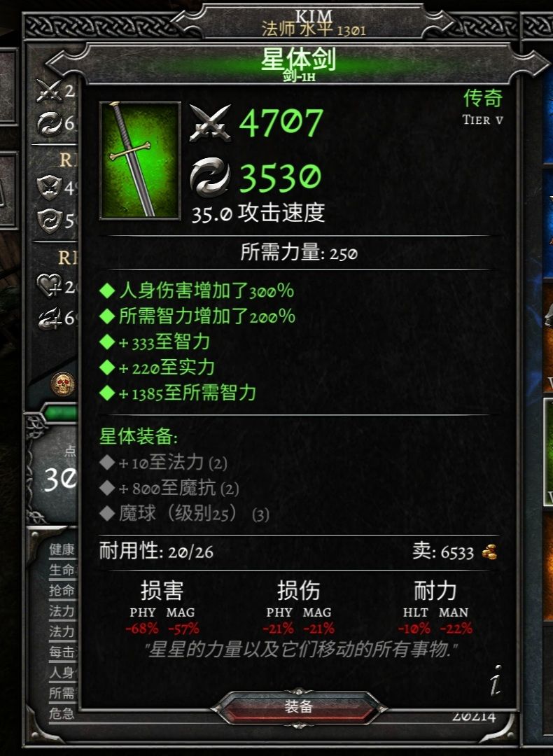Click the heart plus icon on left sidebar

pyautogui.click(x=50, y=286)
